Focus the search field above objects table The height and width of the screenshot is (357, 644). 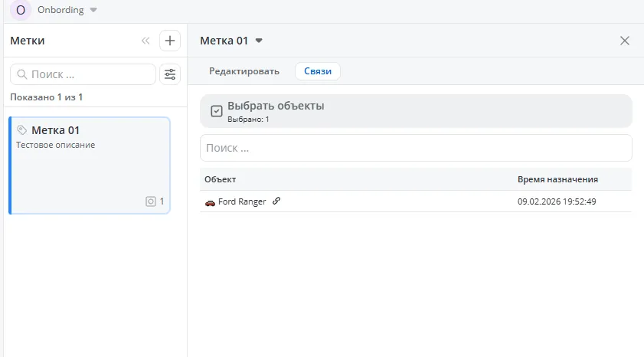[x=416, y=148]
